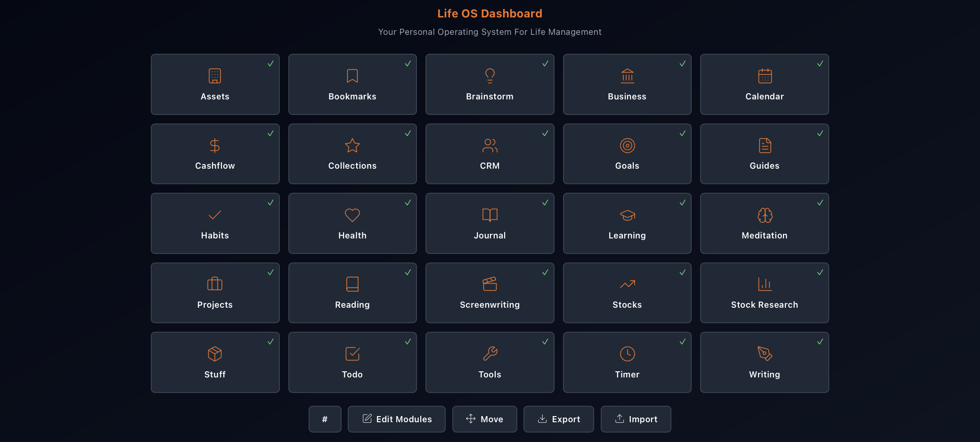Click the Goals target icon
Image resolution: width=980 pixels, height=442 pixels.
pyautogui.click(x=627, y=145)
